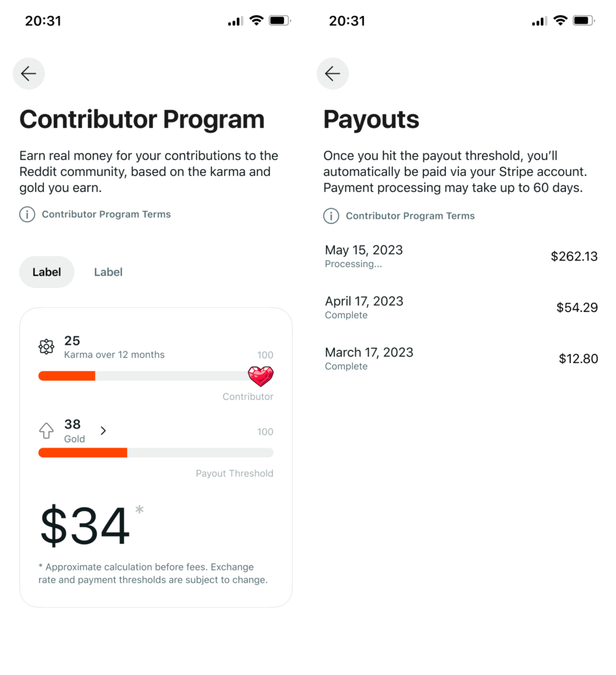The width and height of the screenshot is (616, 675).
Task: Tap the back arrow on Payouts screen
Action: point(332,74)
